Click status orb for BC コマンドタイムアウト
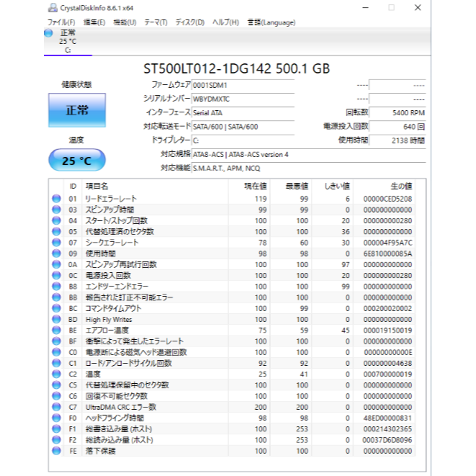The image size is (476, 476). tap(57, 308)
